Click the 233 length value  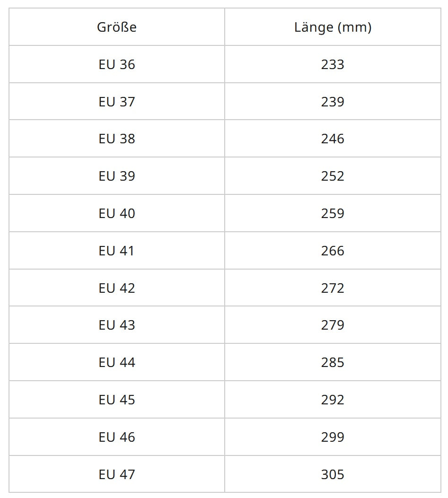[333, 64]
